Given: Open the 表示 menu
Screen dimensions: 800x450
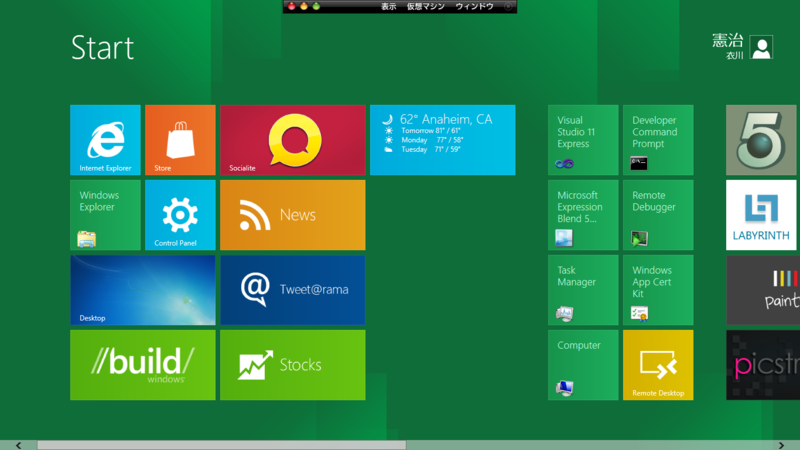Looking at the screenshot, I should [x=389, y=7].
